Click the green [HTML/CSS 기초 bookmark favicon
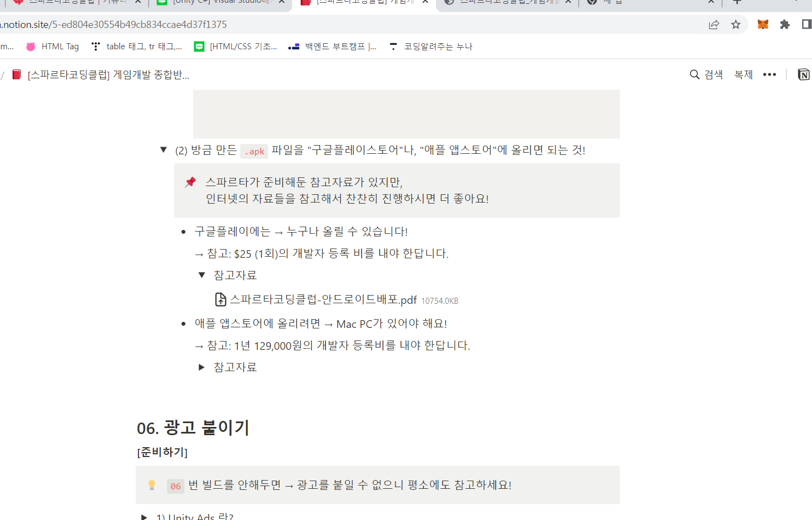 click(x=199, y=47)
